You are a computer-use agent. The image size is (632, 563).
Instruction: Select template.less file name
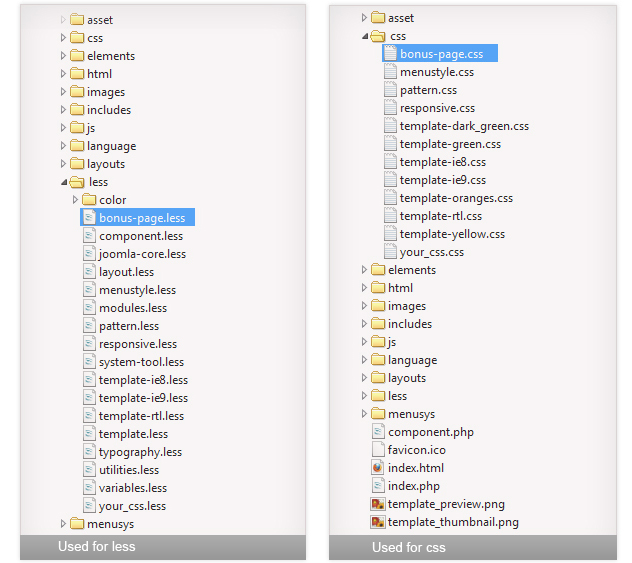133,434
